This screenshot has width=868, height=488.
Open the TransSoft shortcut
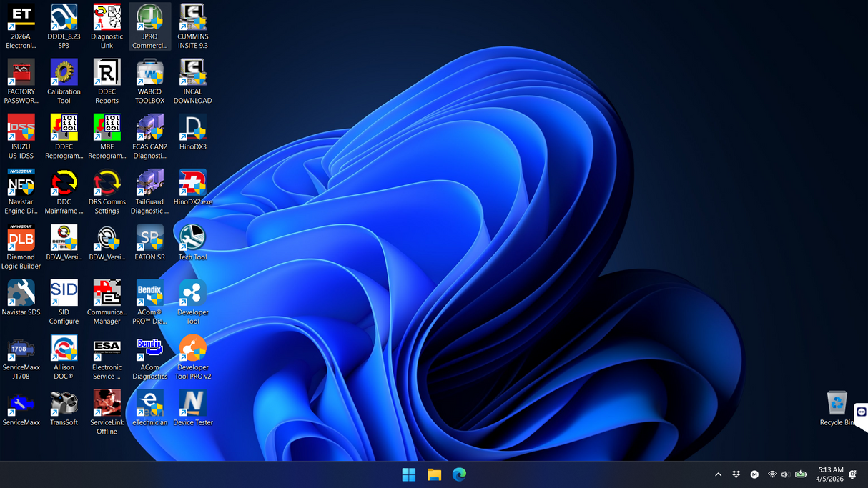(x=64, y=407)
